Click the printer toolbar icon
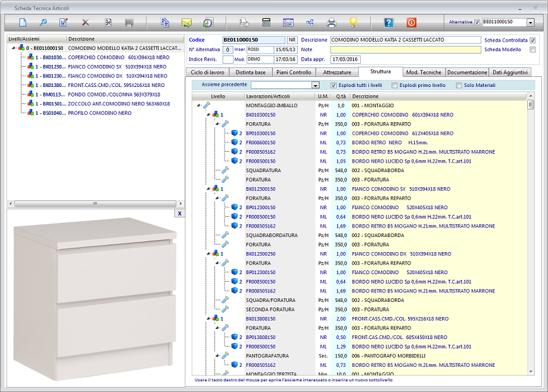 (331, 23)
